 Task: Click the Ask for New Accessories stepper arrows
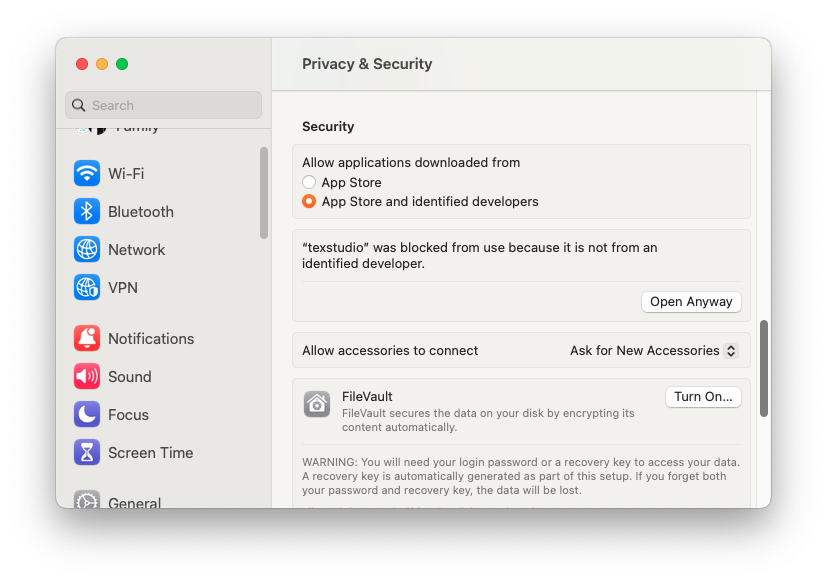(x=731, y=350)
